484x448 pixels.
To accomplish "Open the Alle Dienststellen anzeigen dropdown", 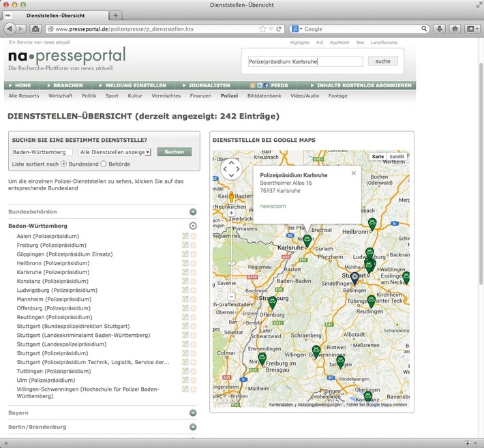I will tap(115, 151).
